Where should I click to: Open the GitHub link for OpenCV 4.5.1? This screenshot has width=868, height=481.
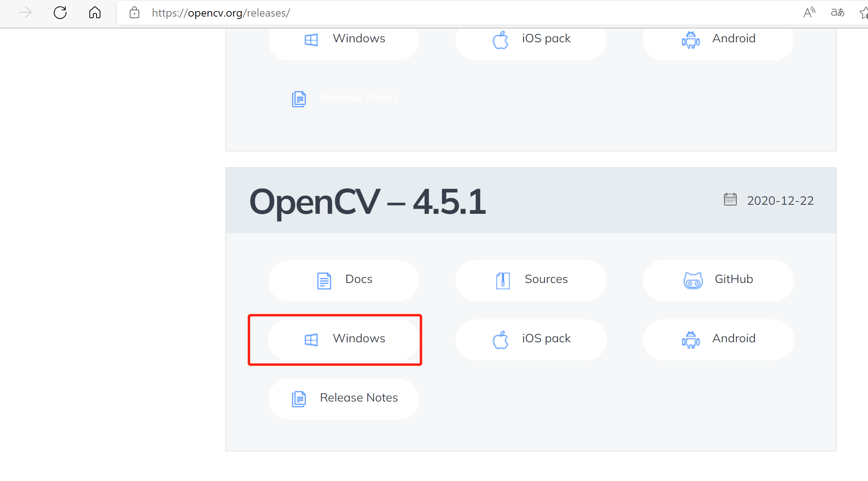pos(718,280)
